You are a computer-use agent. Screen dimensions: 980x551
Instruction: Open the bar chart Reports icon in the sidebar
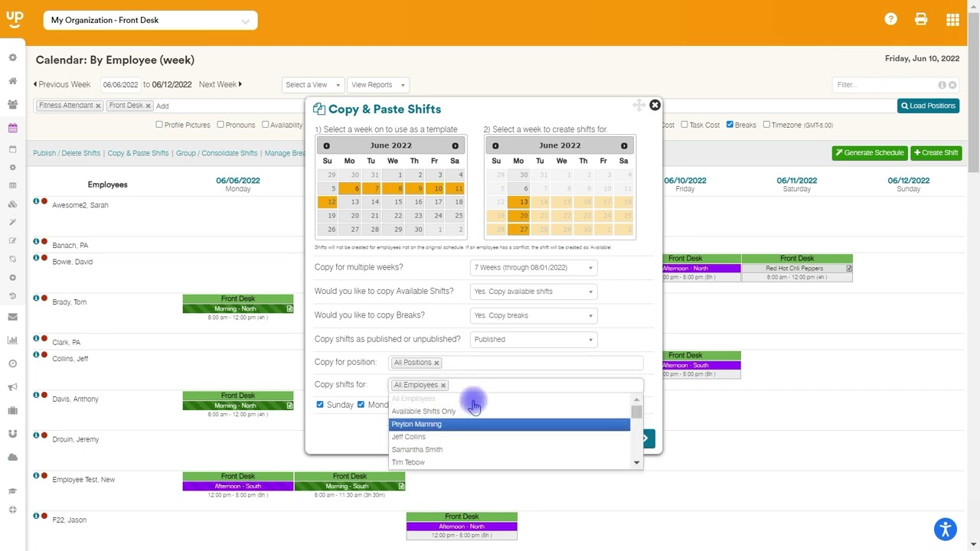[12, 341]
